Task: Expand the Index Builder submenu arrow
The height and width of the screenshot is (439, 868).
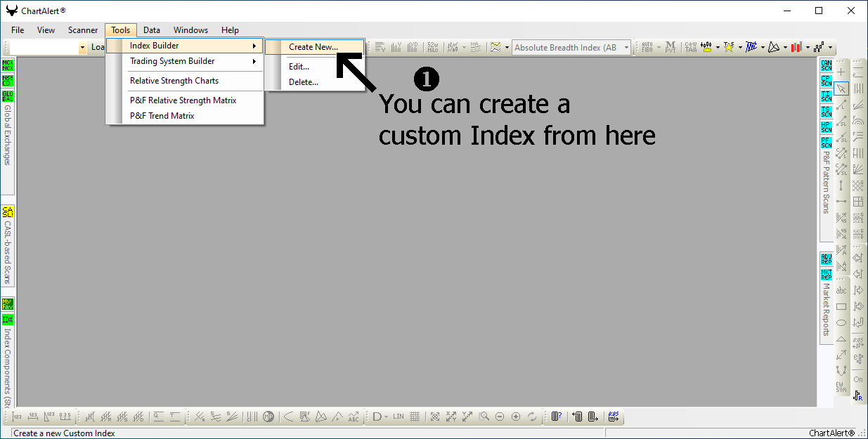Action: [254, 46]
